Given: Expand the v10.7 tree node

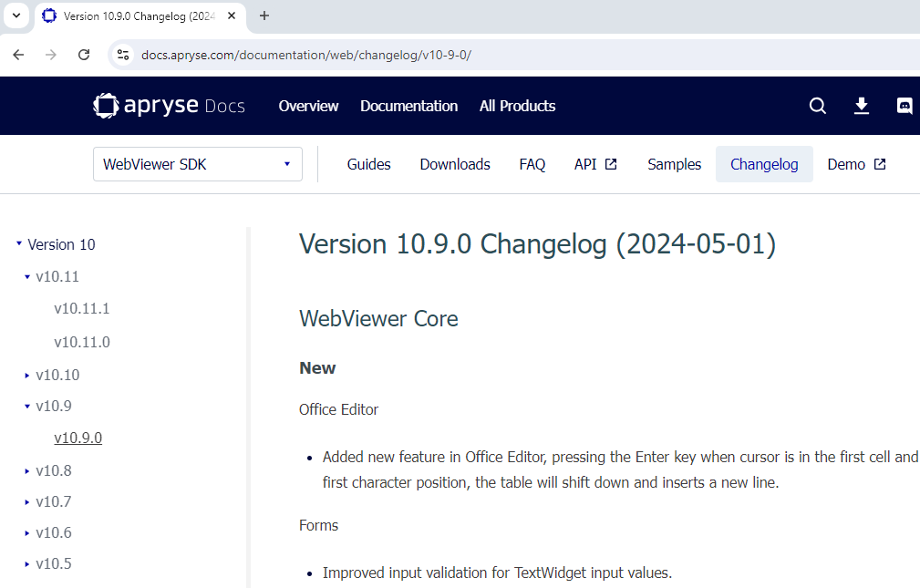Looking at the screenshot, I should click(x=27, y=501).
